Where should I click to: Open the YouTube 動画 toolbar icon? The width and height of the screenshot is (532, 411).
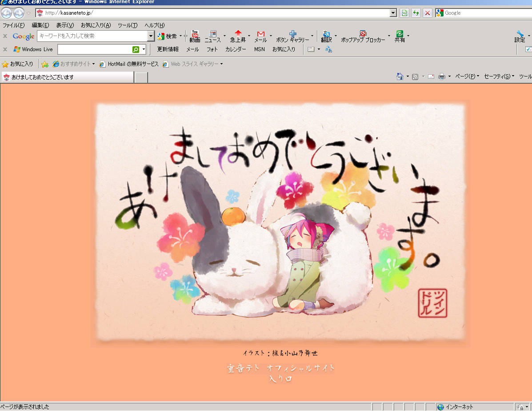pos(195,36)
